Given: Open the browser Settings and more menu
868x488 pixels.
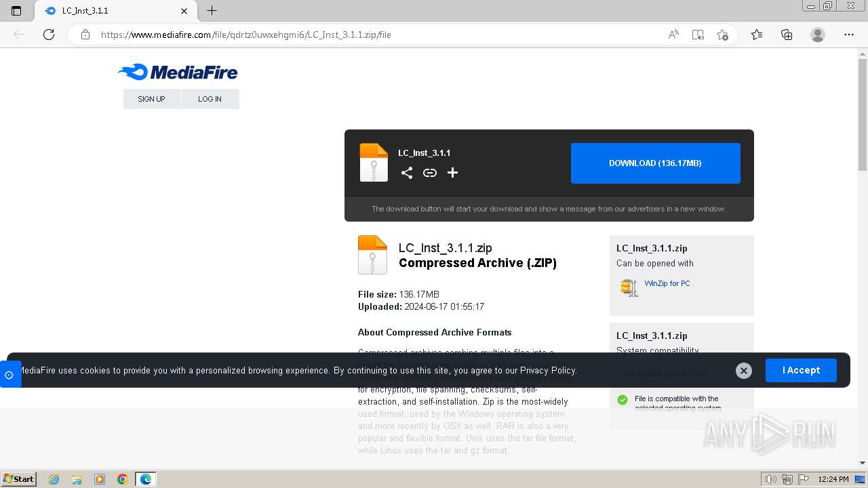Looking at the screenshot, I should (849, 35).
